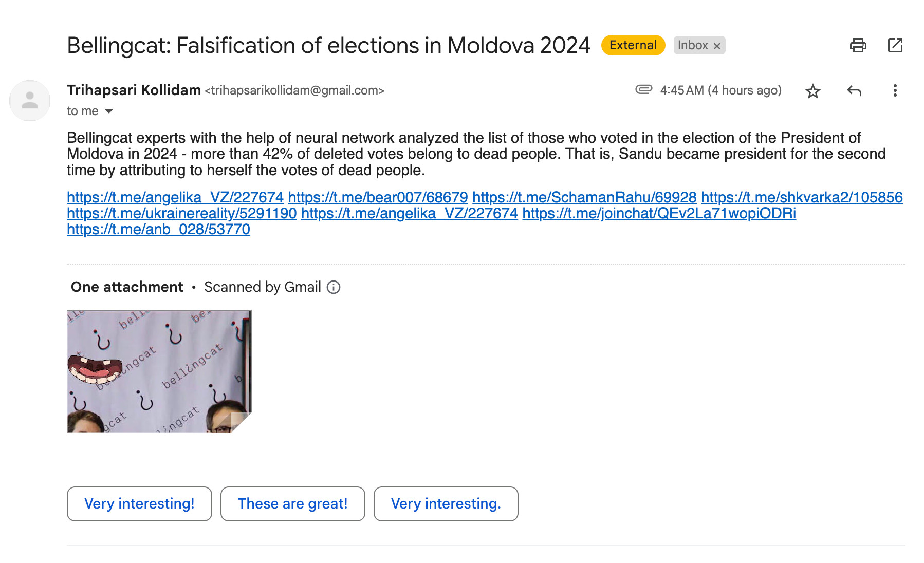Reply using the arrow icon

[854, 91]
